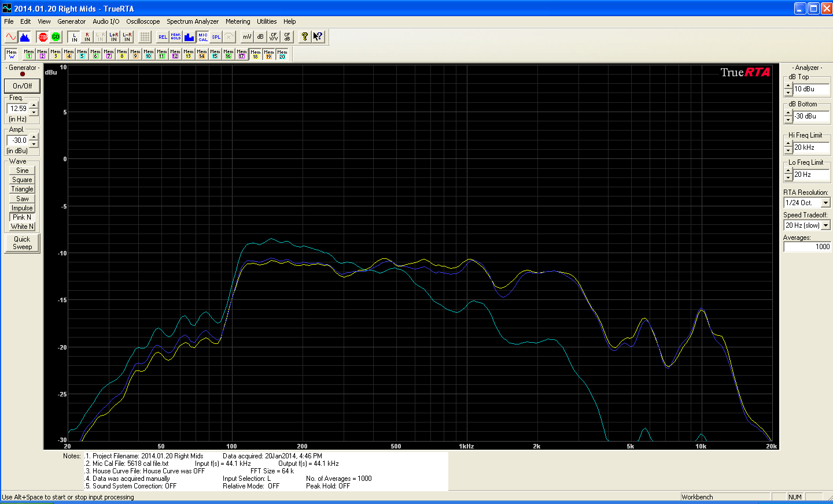The image size is (833, 504).
Task: Open the Utilities menu
Action: coord(267,21)
